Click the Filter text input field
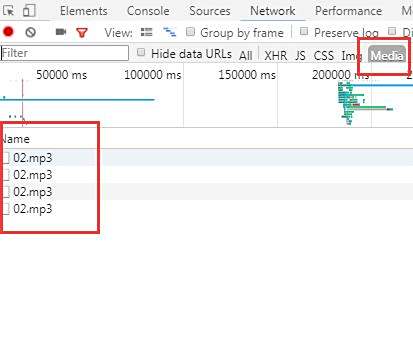Viewport: 413px width, 360px height. [x=65, y=53]
